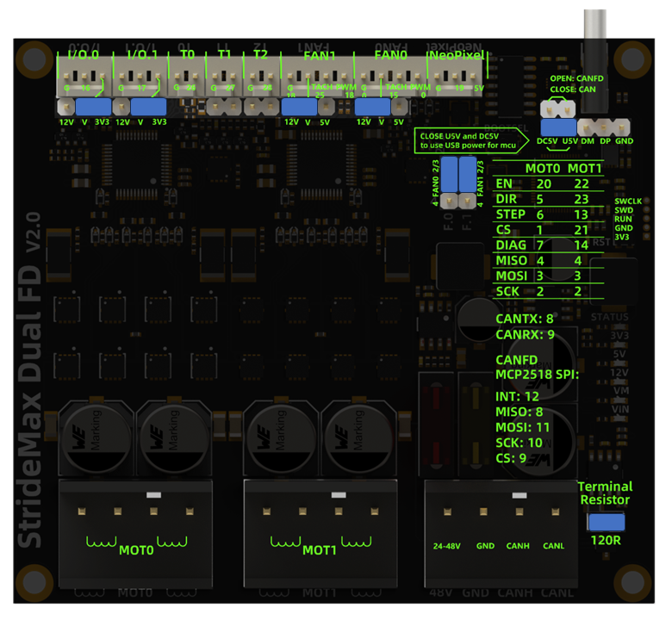Click the NeoPixel connector label

pos(457,55)
